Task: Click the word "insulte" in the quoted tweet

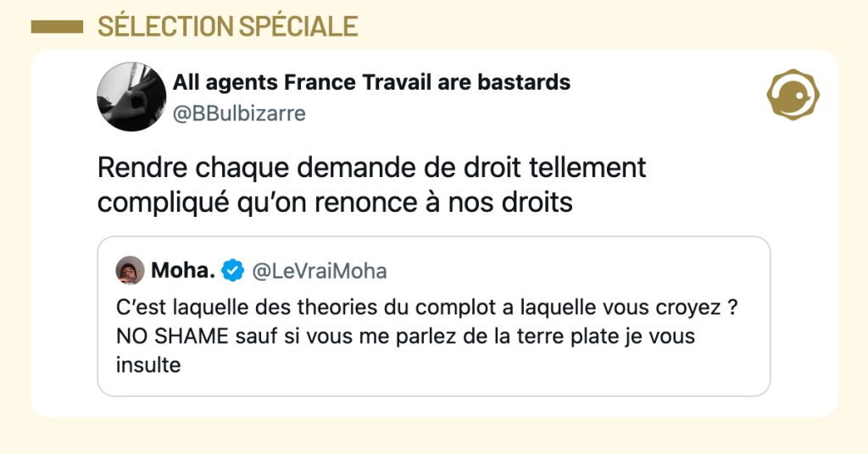Action: (147, 366)
